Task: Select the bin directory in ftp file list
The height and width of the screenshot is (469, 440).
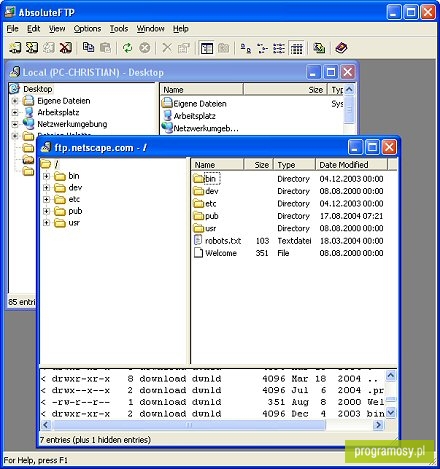Action: (x=211, y=179)
